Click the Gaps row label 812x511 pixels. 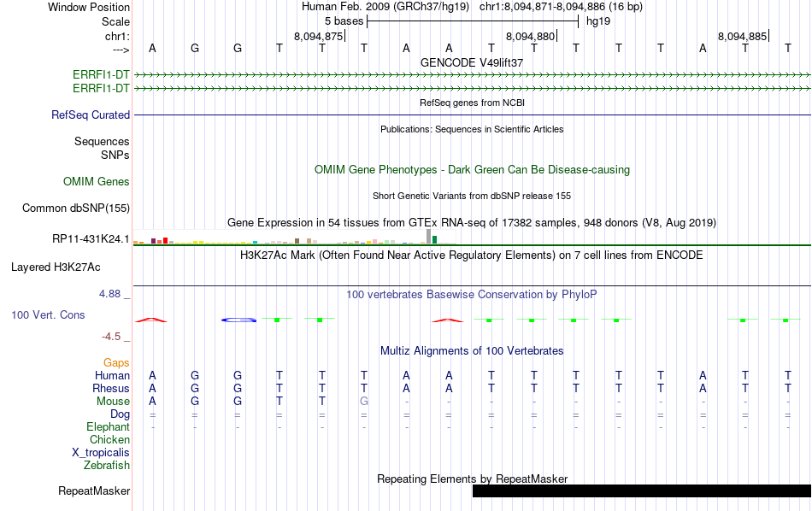click(x=116, y=363)
